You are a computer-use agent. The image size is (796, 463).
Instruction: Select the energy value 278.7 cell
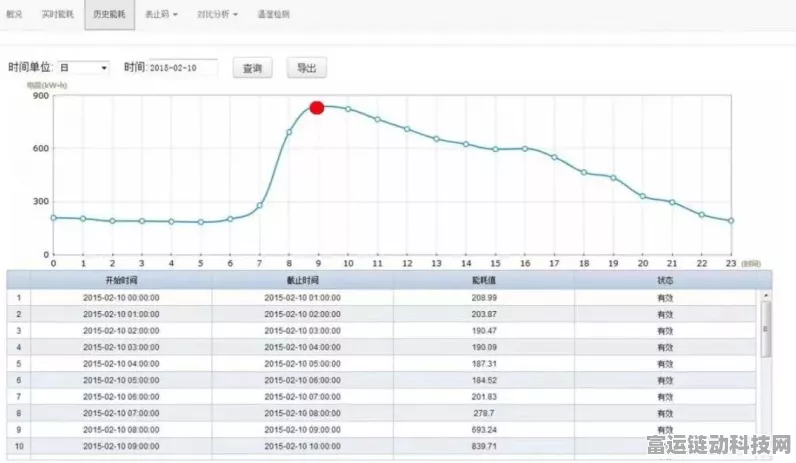pos(484,413)
